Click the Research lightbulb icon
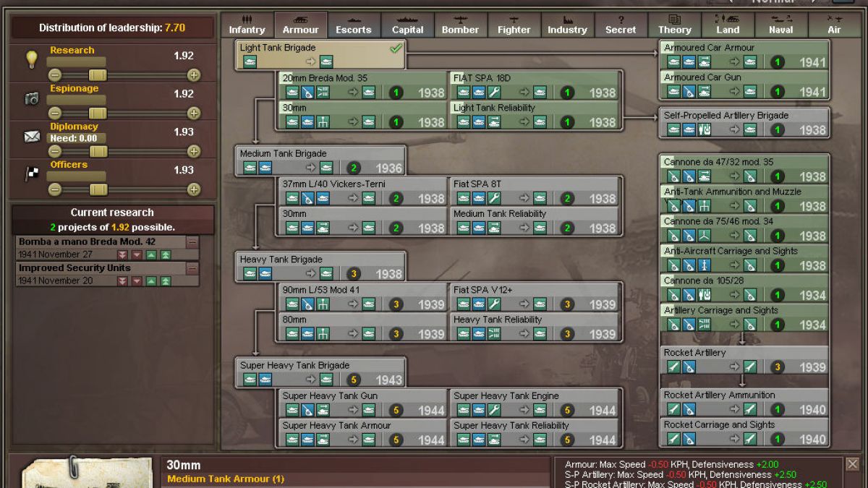 tap(31, 60)
